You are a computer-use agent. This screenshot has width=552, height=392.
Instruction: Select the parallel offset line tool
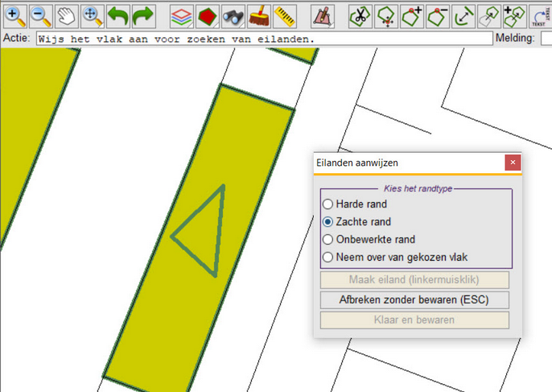463,16
